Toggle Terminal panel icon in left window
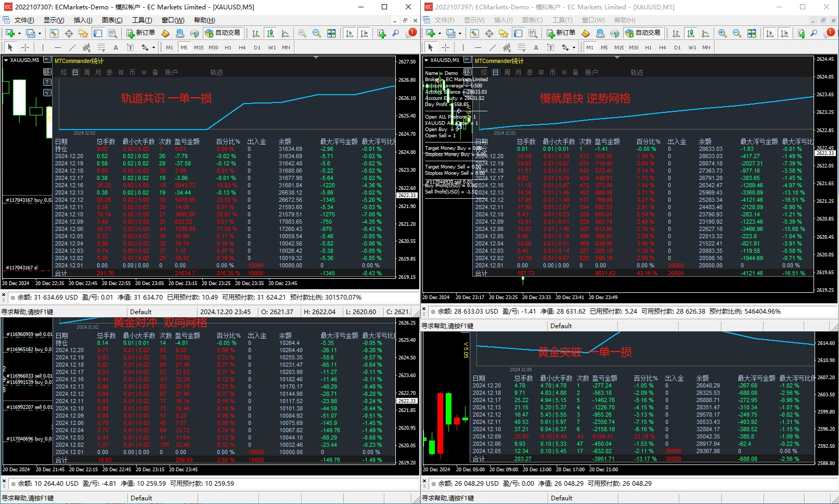 (x=98, y=33)
